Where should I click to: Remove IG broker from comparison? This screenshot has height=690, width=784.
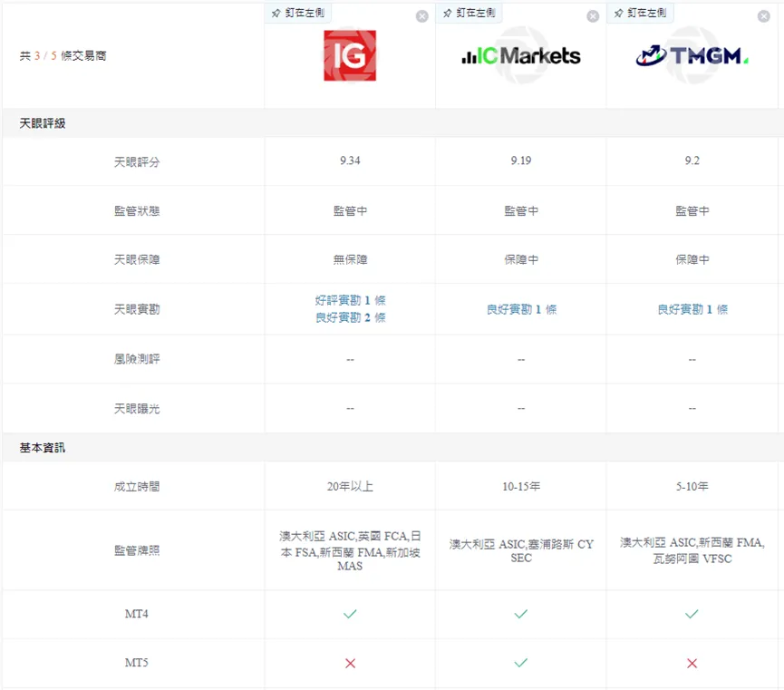(422, 16)
